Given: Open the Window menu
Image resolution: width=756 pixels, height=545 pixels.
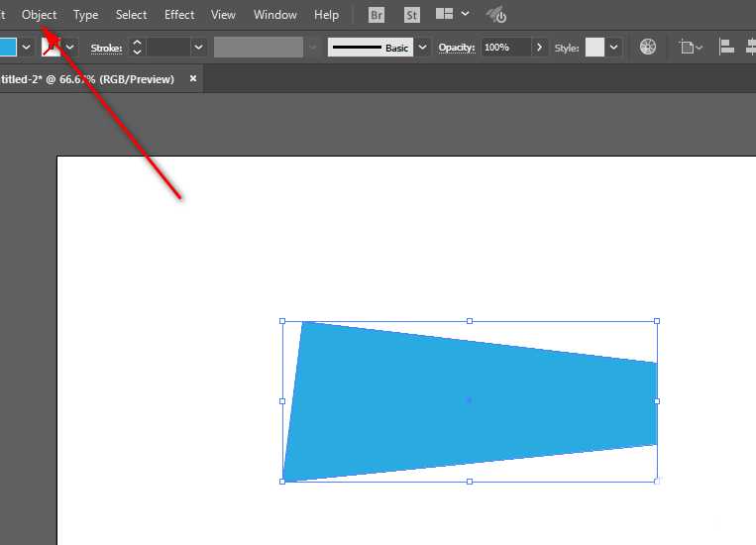Looking at the screenshot, I should point(275,15).
